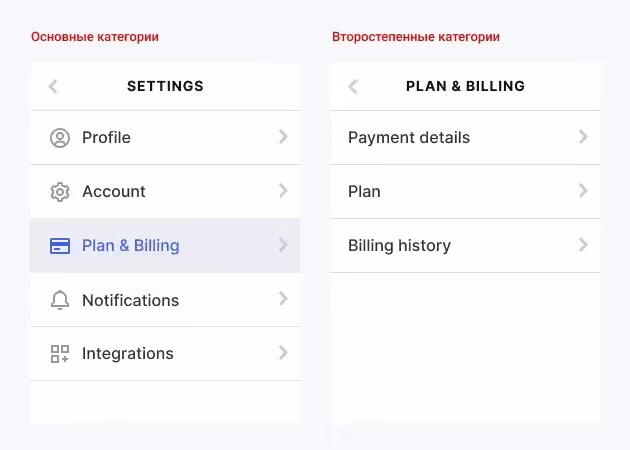The width and height of the screenshot is (630, 450).
Task: Open the Notifications settings entry
Action: click(x=130, y=300)
